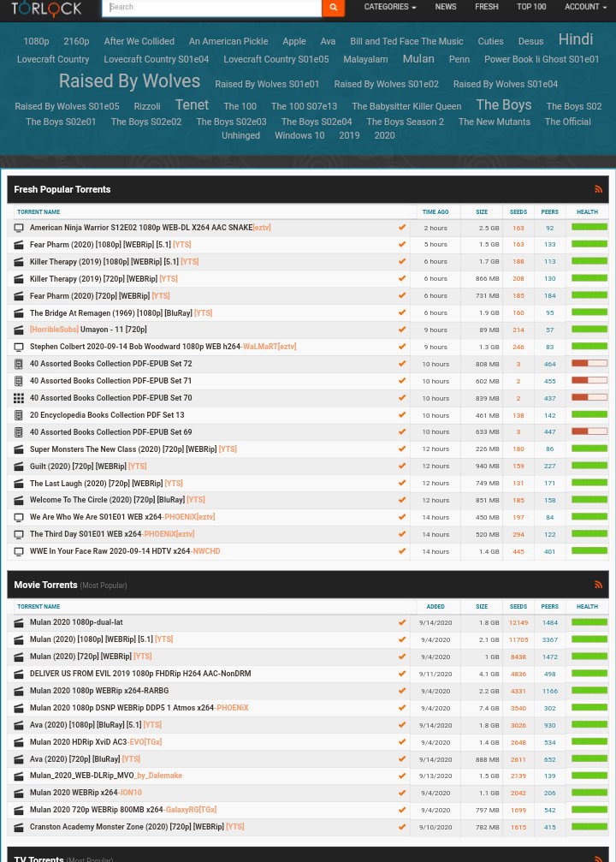
Task: Click TV icon beside We Are Who We Are
Action: (19, 517)
